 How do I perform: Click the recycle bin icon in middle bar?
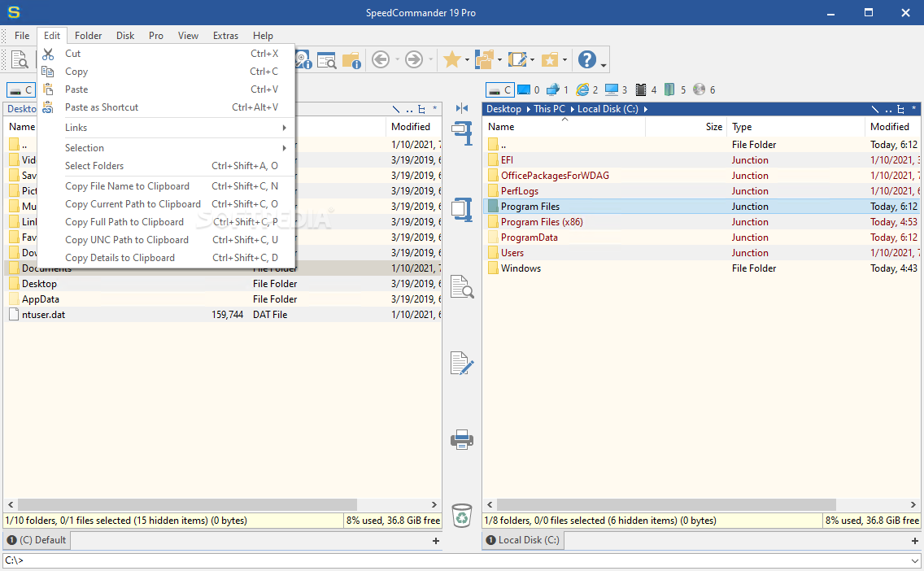(462, 516)
